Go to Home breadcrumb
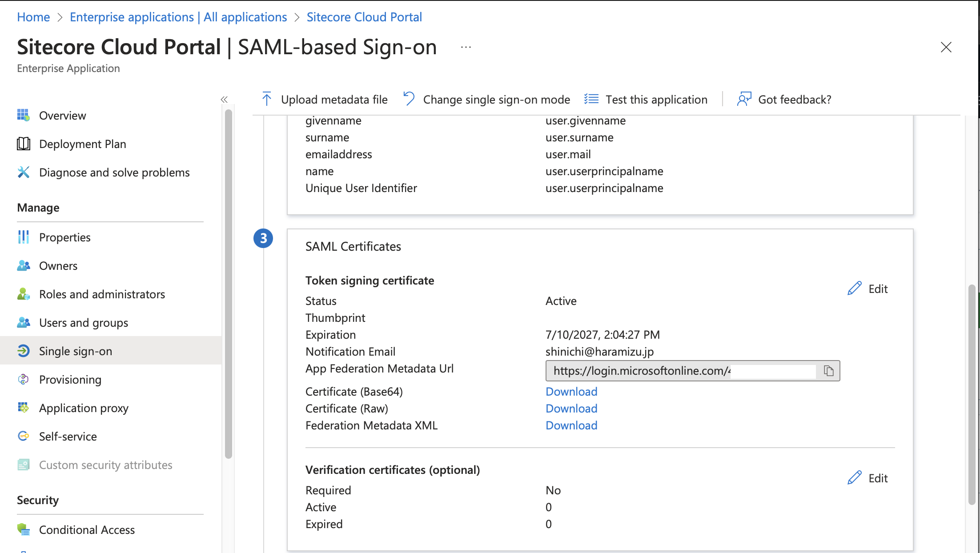Viewport: 980px width, 553px height. pyautogui.click(x=33, y=17)
